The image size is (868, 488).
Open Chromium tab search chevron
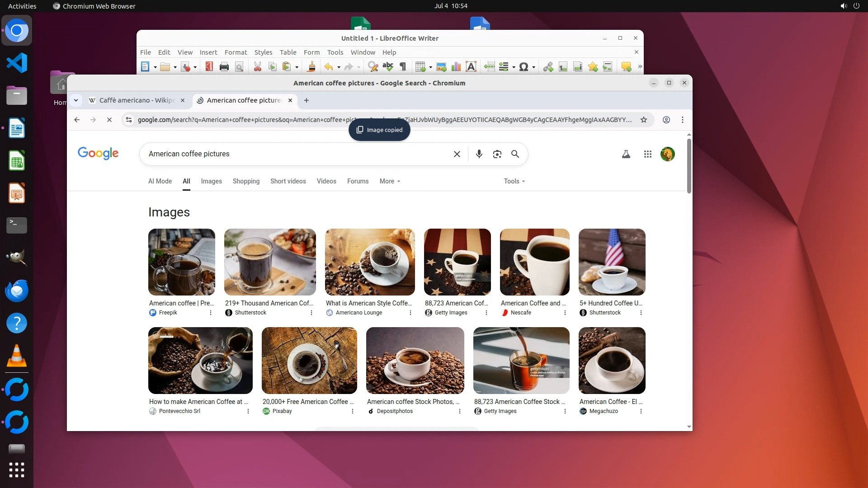[x=76, y=100]
